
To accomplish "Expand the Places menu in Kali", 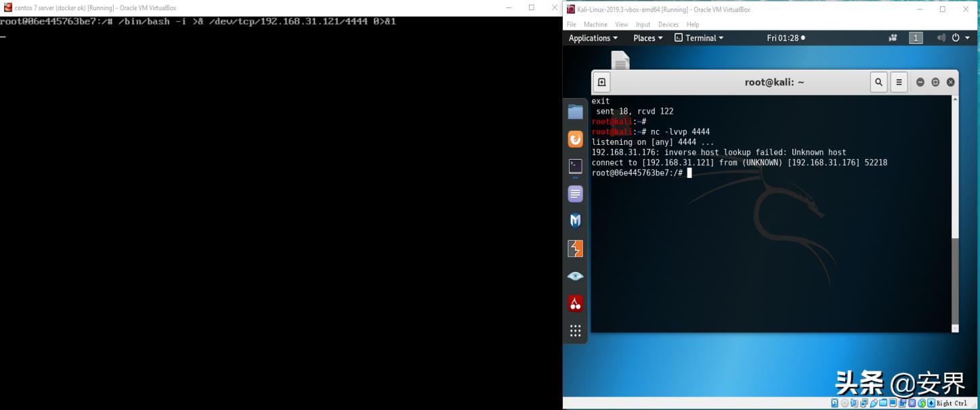I will point(648,38).
